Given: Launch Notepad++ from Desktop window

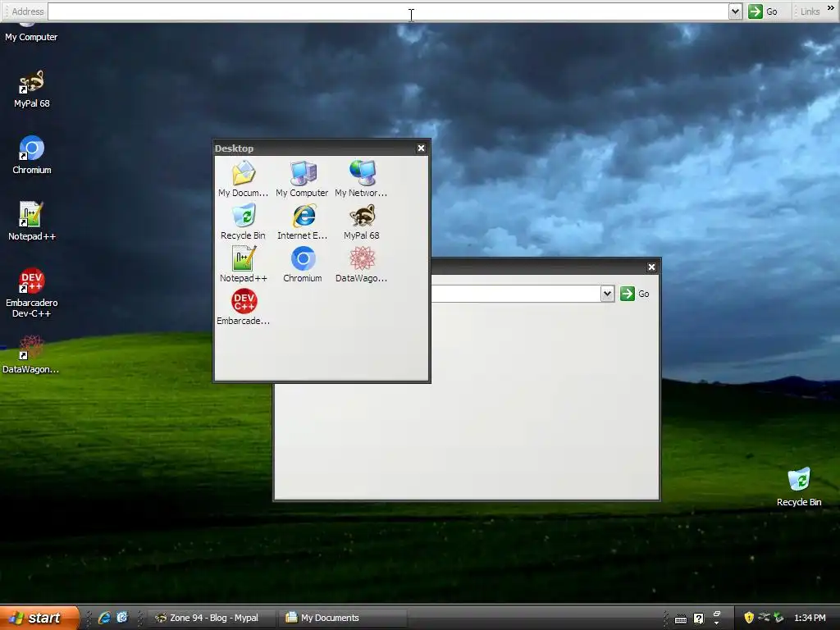Looking at the screenshot, I should (x=243, y=265).
